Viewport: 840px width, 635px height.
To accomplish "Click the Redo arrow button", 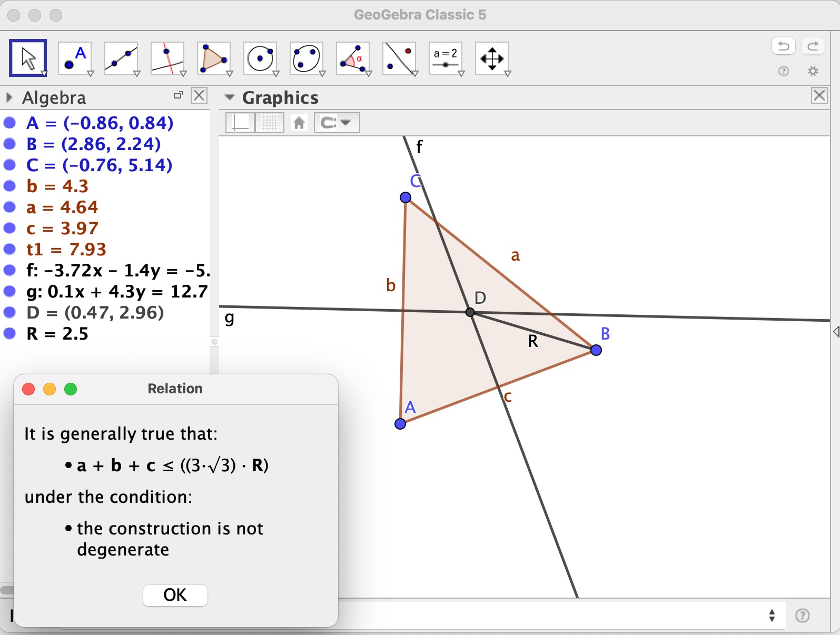I will 813,46.
